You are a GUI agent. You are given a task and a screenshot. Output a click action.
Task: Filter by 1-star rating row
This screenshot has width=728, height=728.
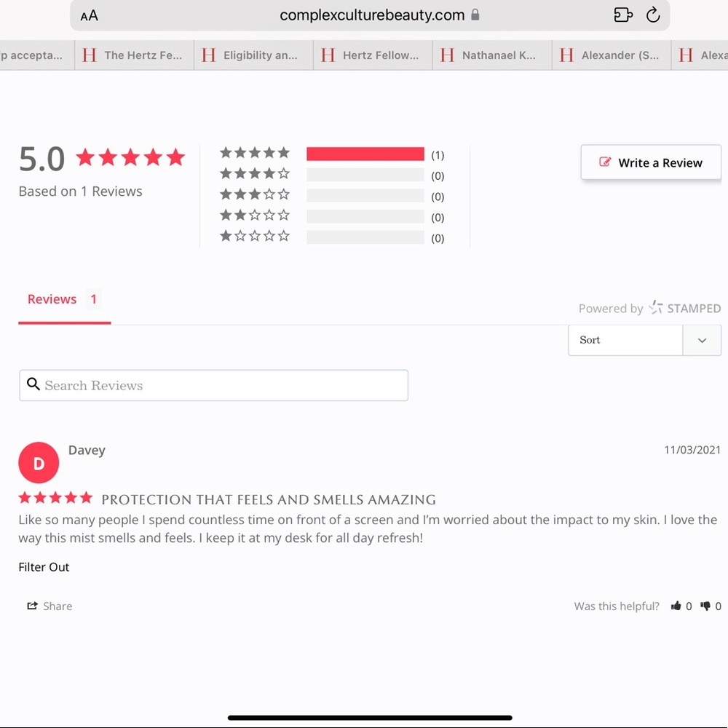pyautogui.click(x=255, y=236)
